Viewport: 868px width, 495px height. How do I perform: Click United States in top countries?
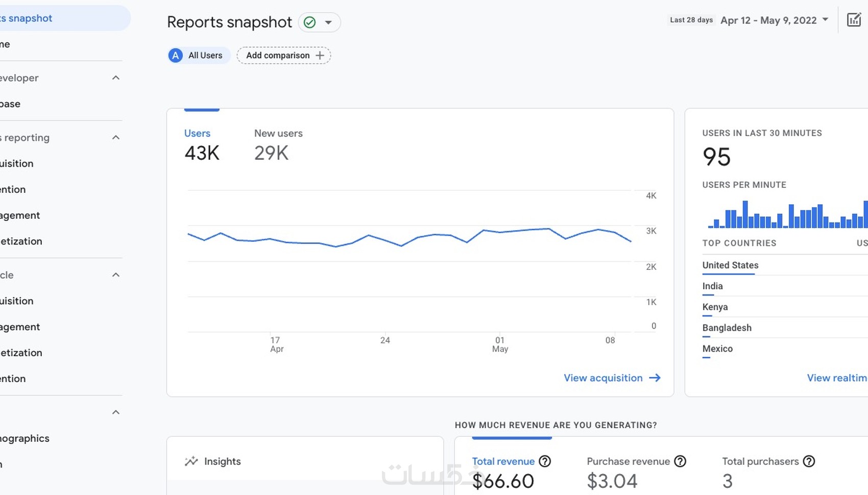coord(730,265)
